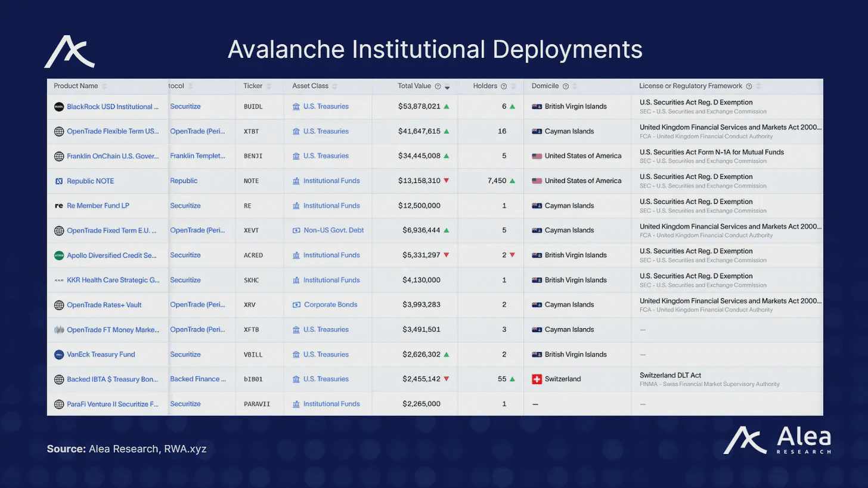Click the total value '$3,993,283'

pyautogui.click(x=421, y=305)
